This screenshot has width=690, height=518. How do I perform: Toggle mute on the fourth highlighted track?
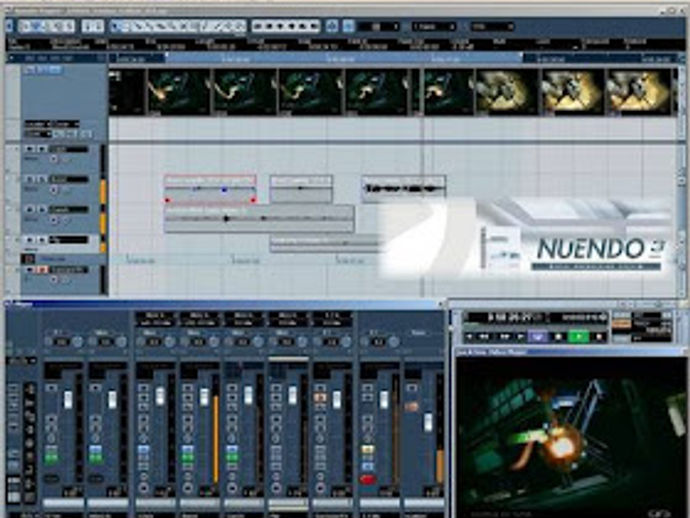pyautogui.click(x=30, y=240)
